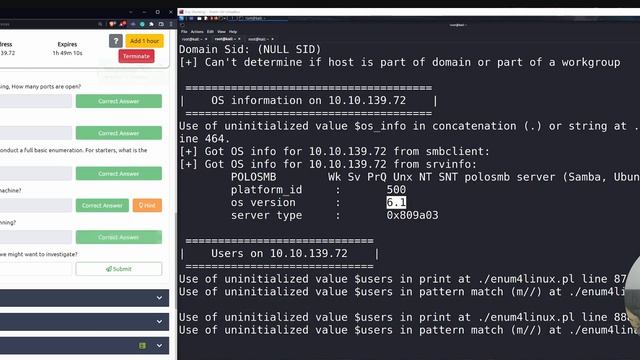Click the Brave shields icon in browser toolbar
Viewport: 640px width, 360px height.
pos(112,24)
